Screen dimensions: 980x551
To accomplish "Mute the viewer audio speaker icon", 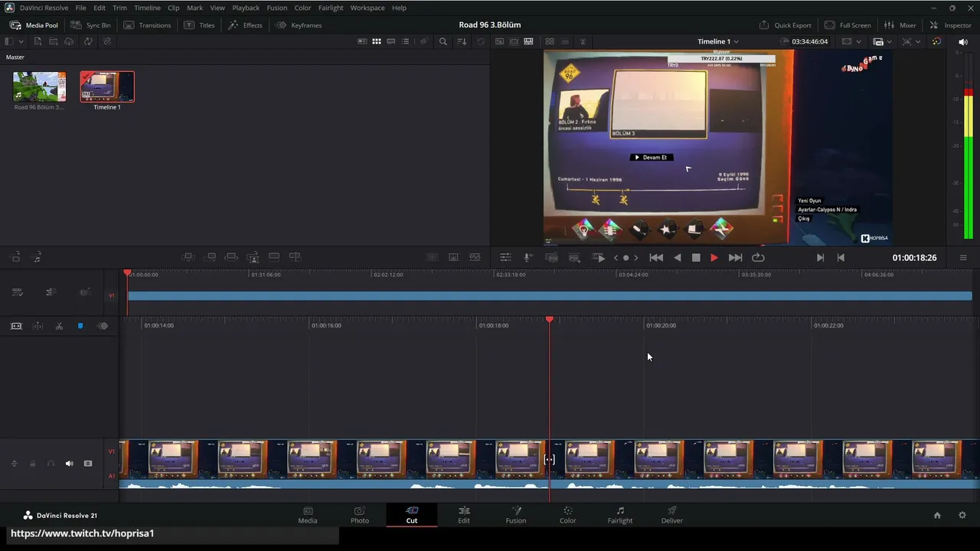I will click(x=963, y=41).
